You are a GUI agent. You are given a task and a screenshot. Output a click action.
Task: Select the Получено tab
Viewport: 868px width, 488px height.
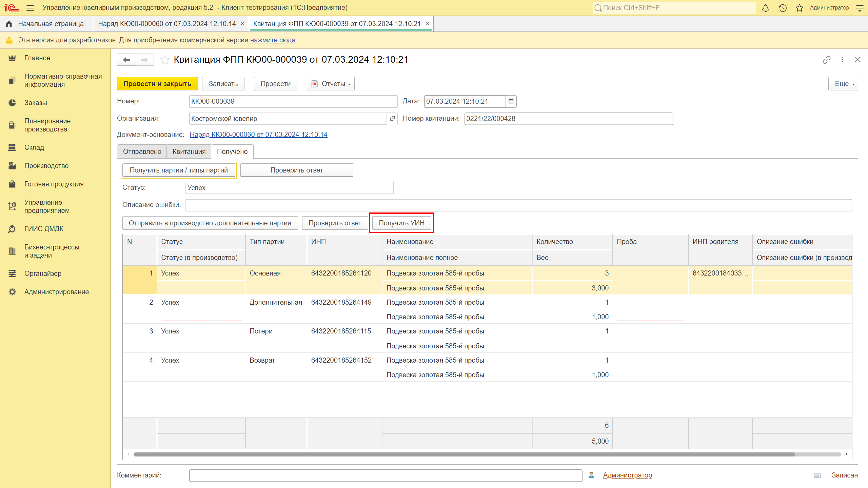[x=232, y=151]
